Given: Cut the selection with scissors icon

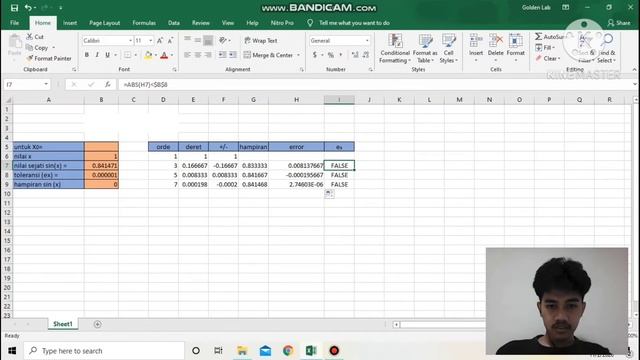Looking at the screenshot, I should [x=35, y=37].
